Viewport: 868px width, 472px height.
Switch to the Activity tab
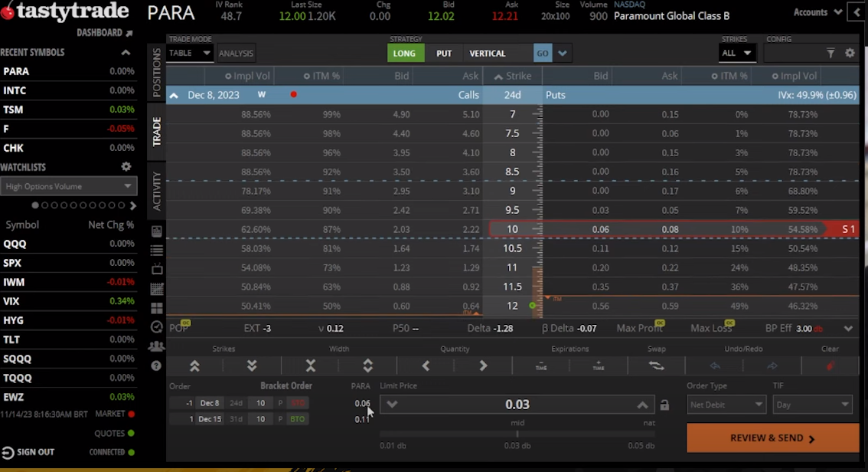157,191
